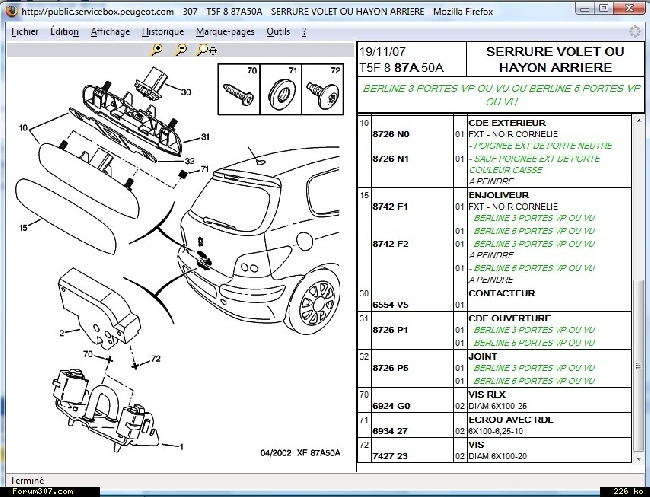Select screw thumbnail number 70
This screenshot has width=650, height=497.
(x=239, y=89)
